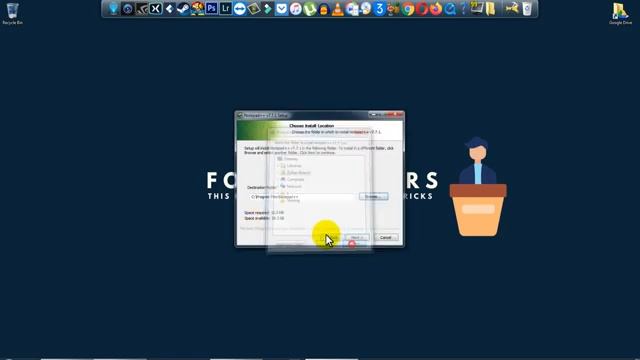Open the blue number 3 dock icon
This screenshot has height=360, width=640.
point(380,9)
